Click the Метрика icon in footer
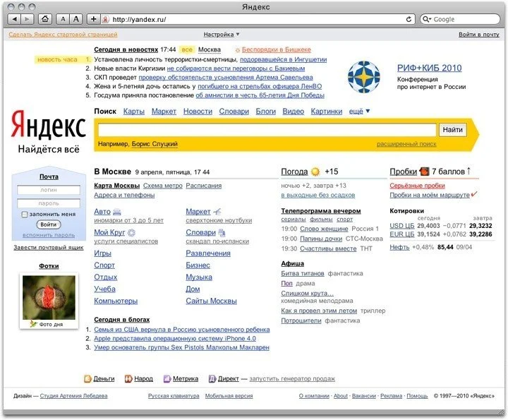This screenshot has width=508, height=420. [167, 378]
